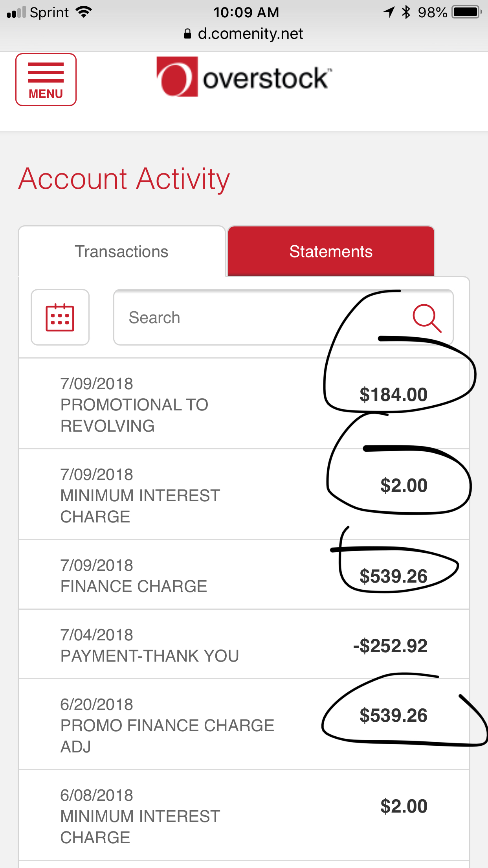Tap the d.comenity.net address bar

(x=244, y=34)
